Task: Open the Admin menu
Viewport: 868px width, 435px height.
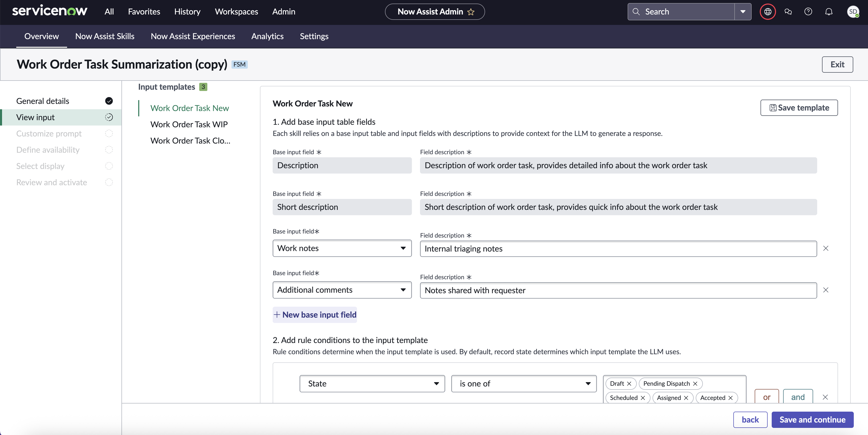Action: (x=283, y=11)
